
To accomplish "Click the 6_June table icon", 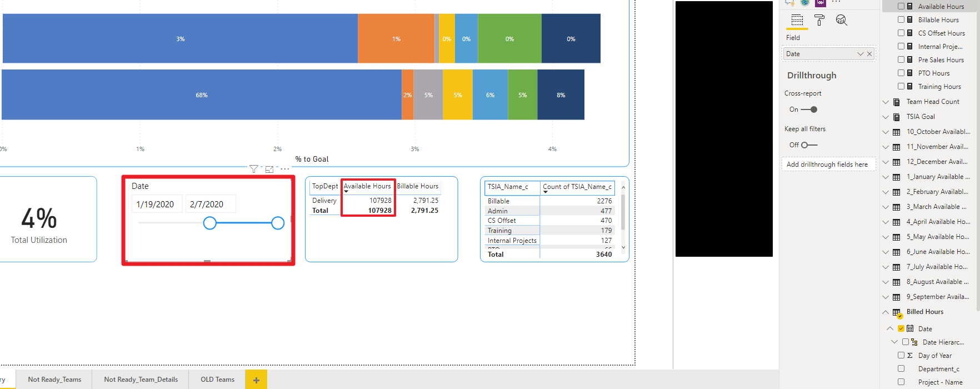I will 896,252.
